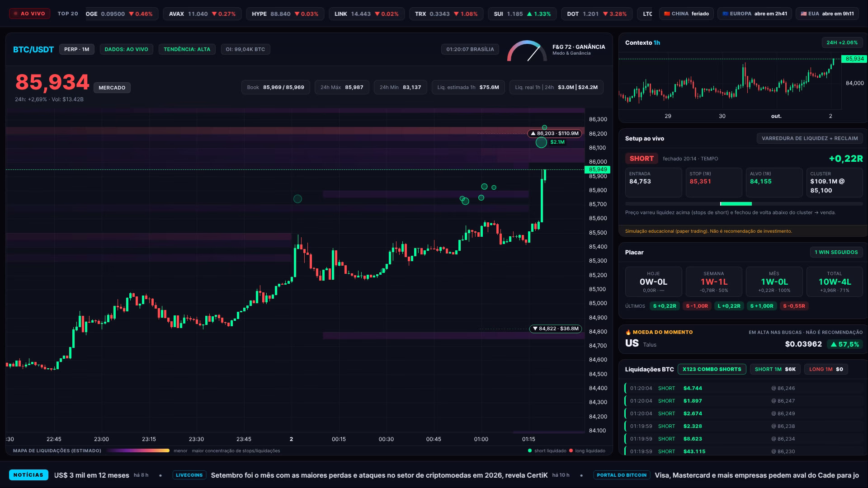The image size is (868, 488).
Task: Click the DOT ticker item
Action: [597, 14]
